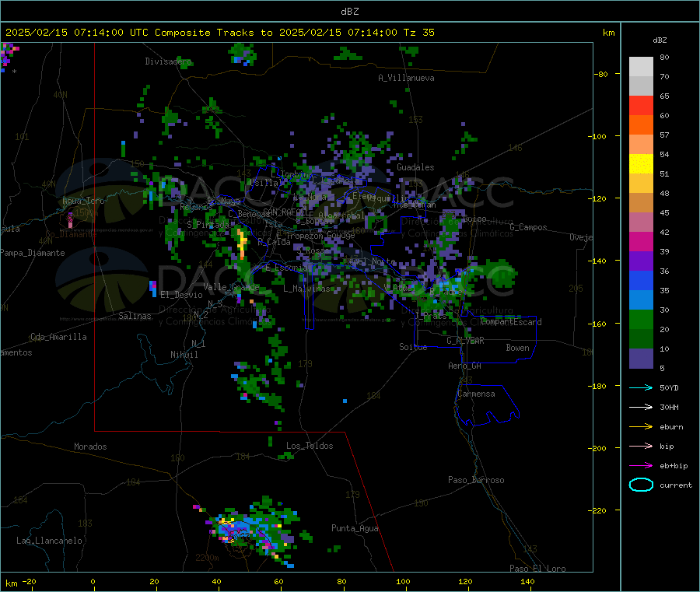Click the 'Morados' map label

pos(90,447)
